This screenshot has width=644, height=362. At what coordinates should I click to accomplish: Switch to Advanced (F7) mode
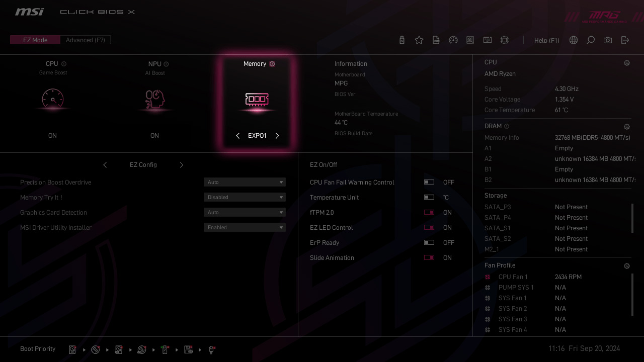coord(85,40)
